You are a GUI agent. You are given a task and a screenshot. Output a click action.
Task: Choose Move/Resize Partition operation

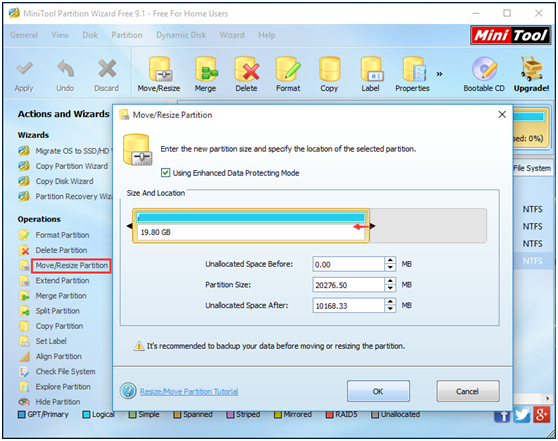[71, 266]
